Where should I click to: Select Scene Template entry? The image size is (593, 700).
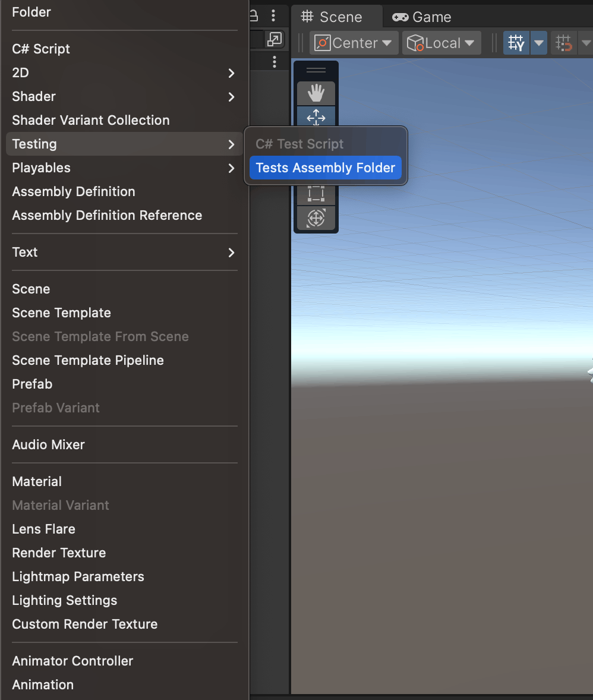click(x=125, y=313)
